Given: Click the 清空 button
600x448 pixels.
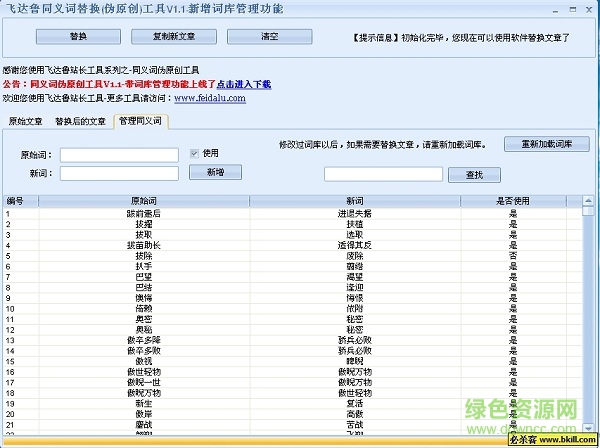Looking at the screenshot, I should [269, 37].
